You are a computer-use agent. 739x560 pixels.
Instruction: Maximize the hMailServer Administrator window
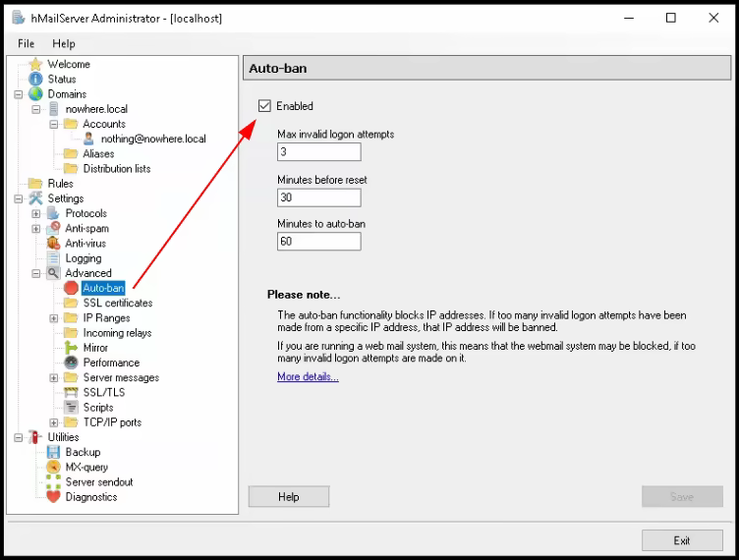click(670, 18)
